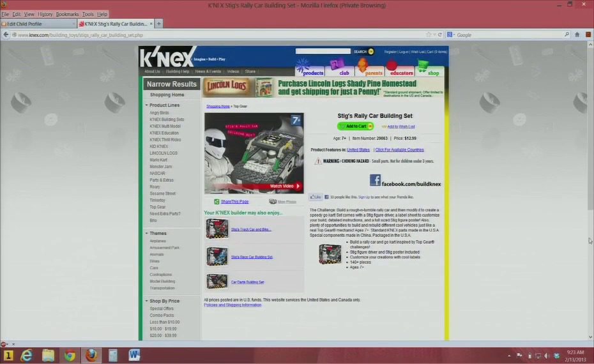Image resolution: width=594 pixels, height=364 pixels.
Task: Click the green Add to Cart button
Action: (355, 126)
